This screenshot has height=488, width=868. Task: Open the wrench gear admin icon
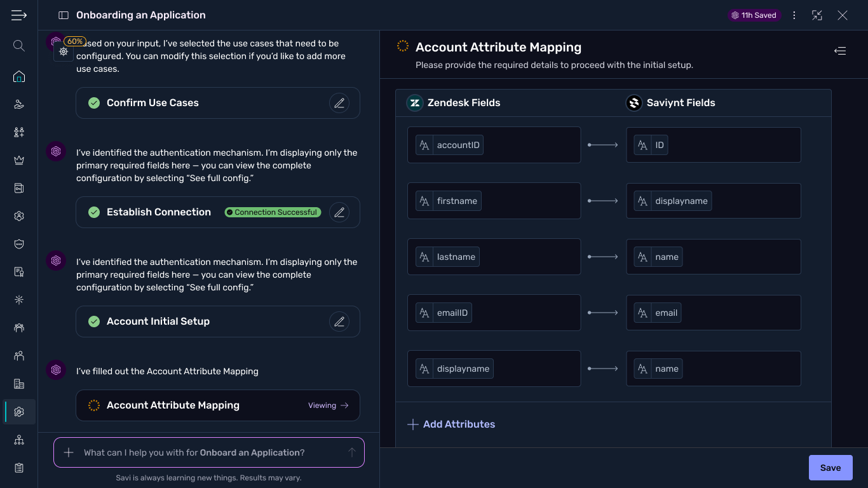19,412
